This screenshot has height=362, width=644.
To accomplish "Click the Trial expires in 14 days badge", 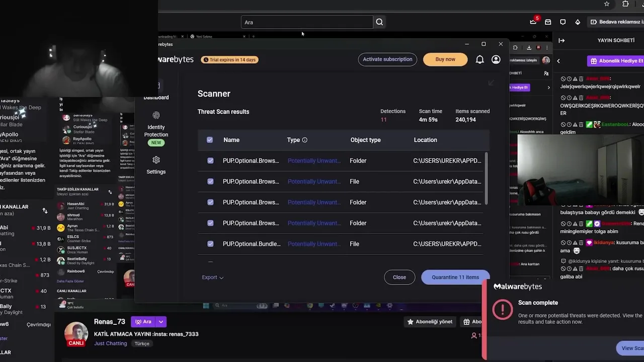I will coord(230,59).
